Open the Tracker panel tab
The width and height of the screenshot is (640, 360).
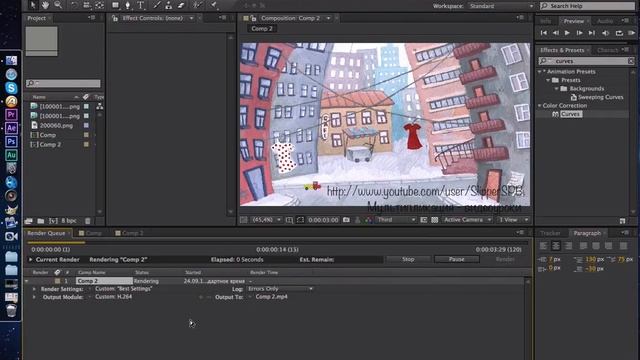click(550, 233)
